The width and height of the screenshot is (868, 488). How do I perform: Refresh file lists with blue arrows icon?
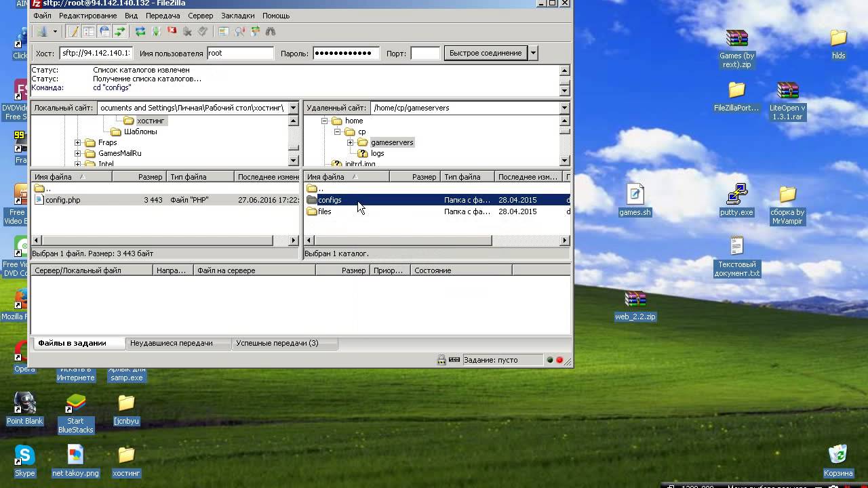140,31
